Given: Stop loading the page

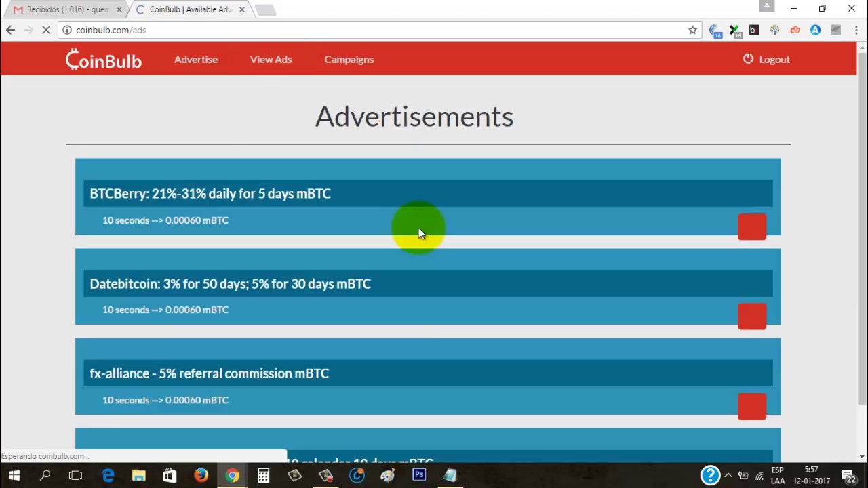Looking at the screenshot, I should [46, 30].
